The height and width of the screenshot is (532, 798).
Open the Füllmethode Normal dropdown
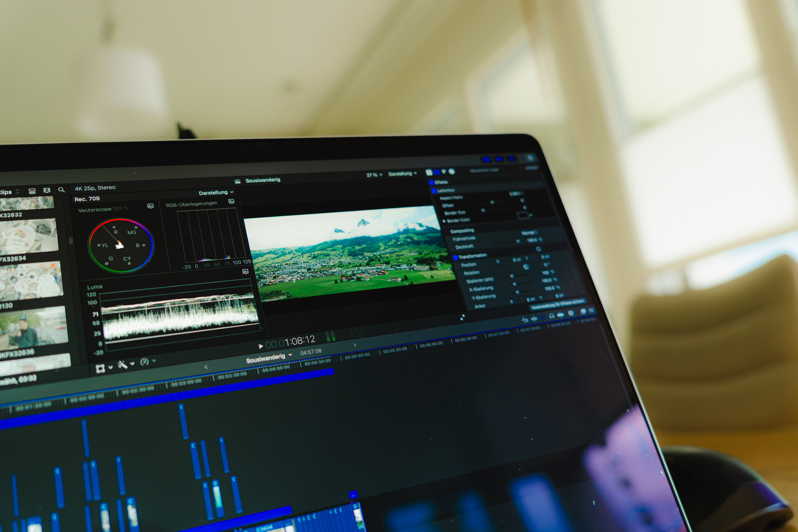(x=529, y=232)
